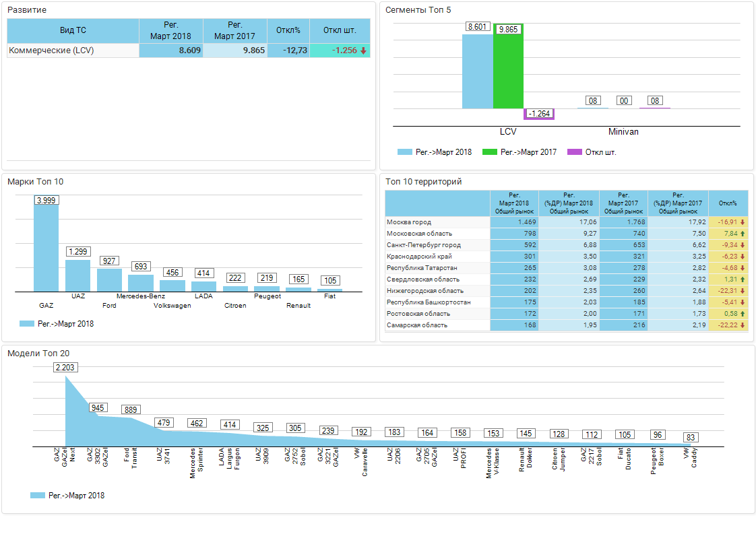
Task: Click the 2.203 data label for GAZel Next
Action: pyautogui.click(x=66, y=368)
